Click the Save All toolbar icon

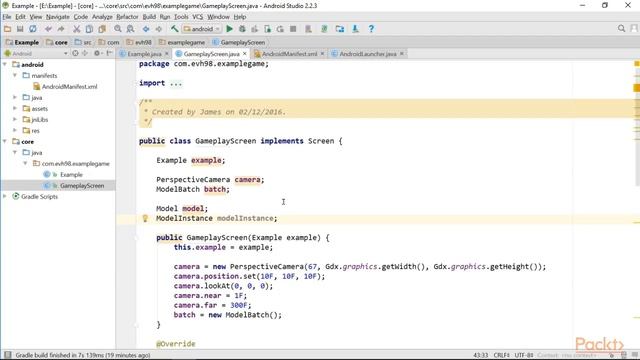(x=20, y=29)
